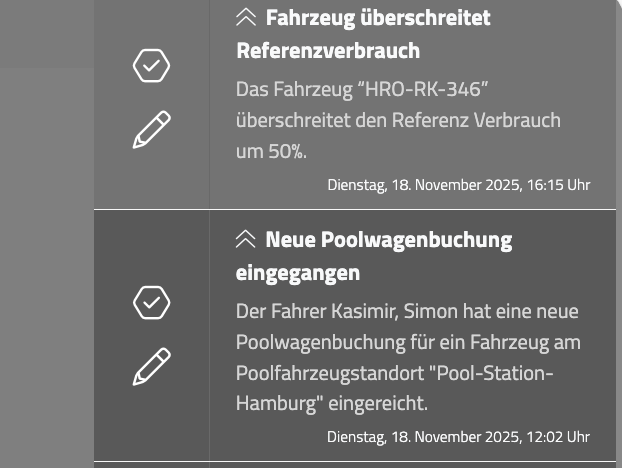
Task: Mark the Referenzverbrauch notification as done
Action: (151, 66)
